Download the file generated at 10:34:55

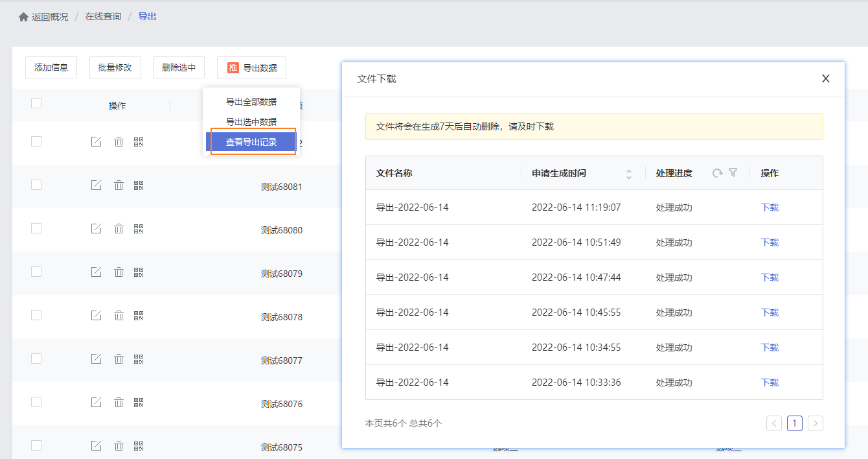click(770, 347)
